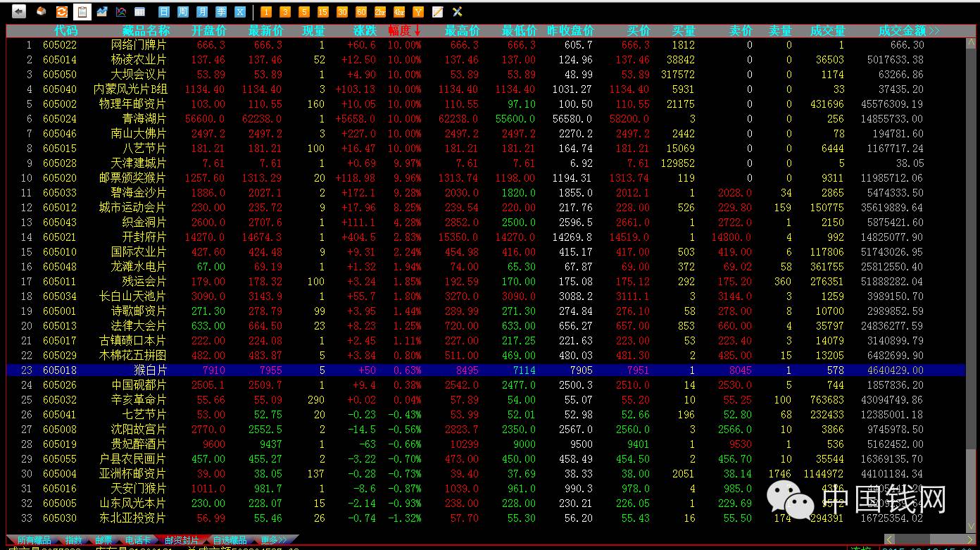Viewport: 980px width, 550px height.
Task: Select the 南山大佛片 row
Action: pyautogui.click(x=486, y=134)
